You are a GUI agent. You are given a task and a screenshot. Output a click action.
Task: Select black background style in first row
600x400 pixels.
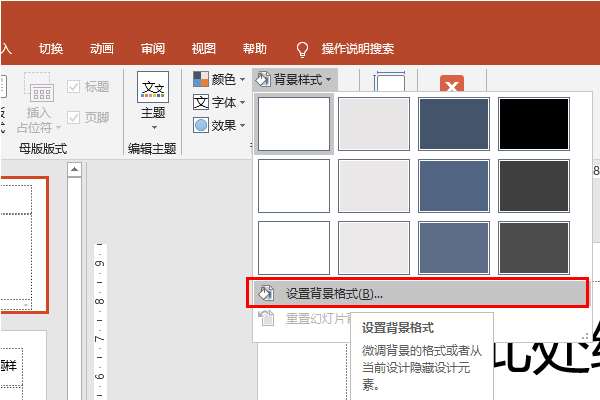tap(534, 124)
